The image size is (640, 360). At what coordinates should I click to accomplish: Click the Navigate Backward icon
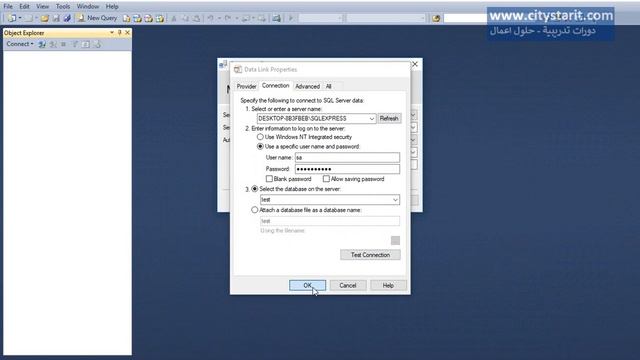pos(246,18)
